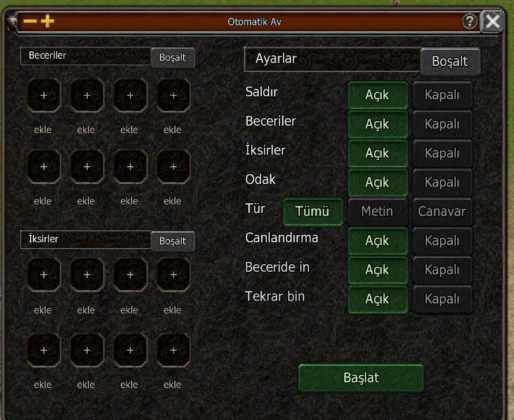Select the fourth slot in Beceriler's second row
514x420 pixels.
(x=173, y=167)
